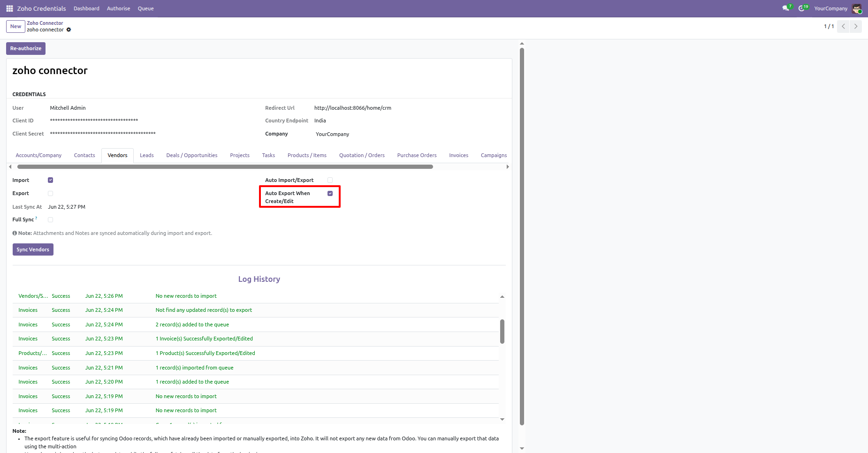868x453 pixels.
Task: Open log row '1 Invoice(s) Successfully Exported/Edited'
Action: coord(256,339)
